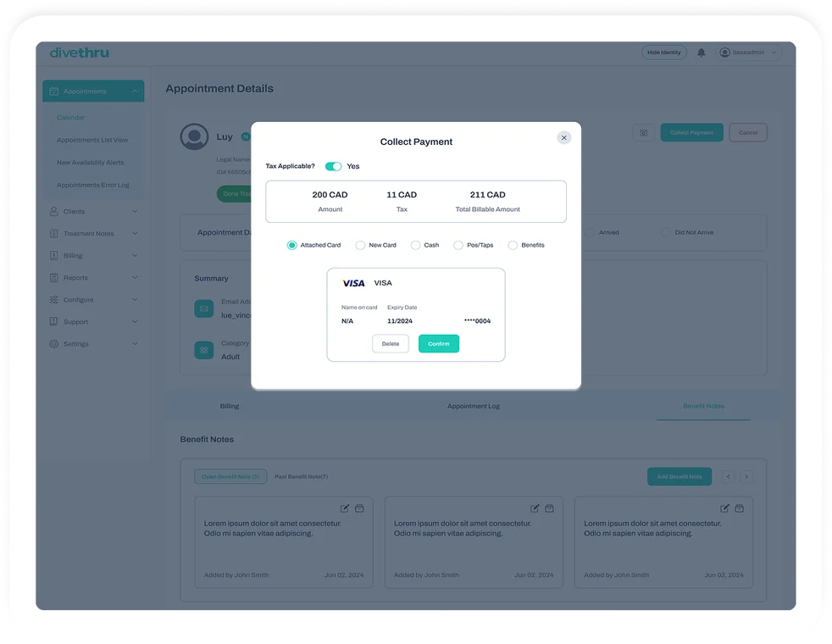Screen dimensions: 832x644
Task: Edit the third benefit note card
Action: tap(724, 508)
